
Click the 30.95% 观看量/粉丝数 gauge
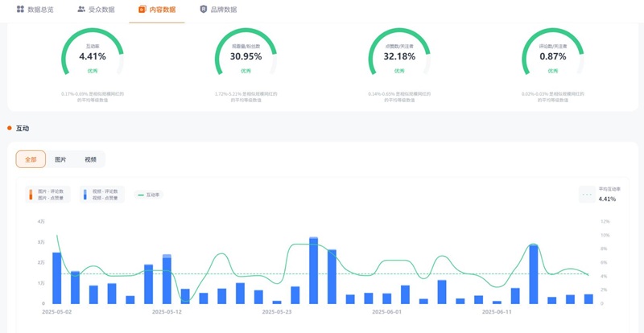246,56
